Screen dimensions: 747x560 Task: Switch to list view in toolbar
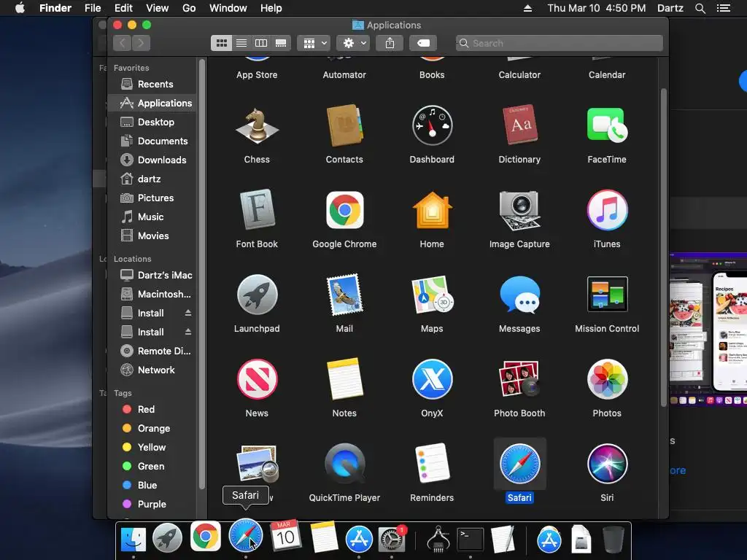(x=241, y=43)
